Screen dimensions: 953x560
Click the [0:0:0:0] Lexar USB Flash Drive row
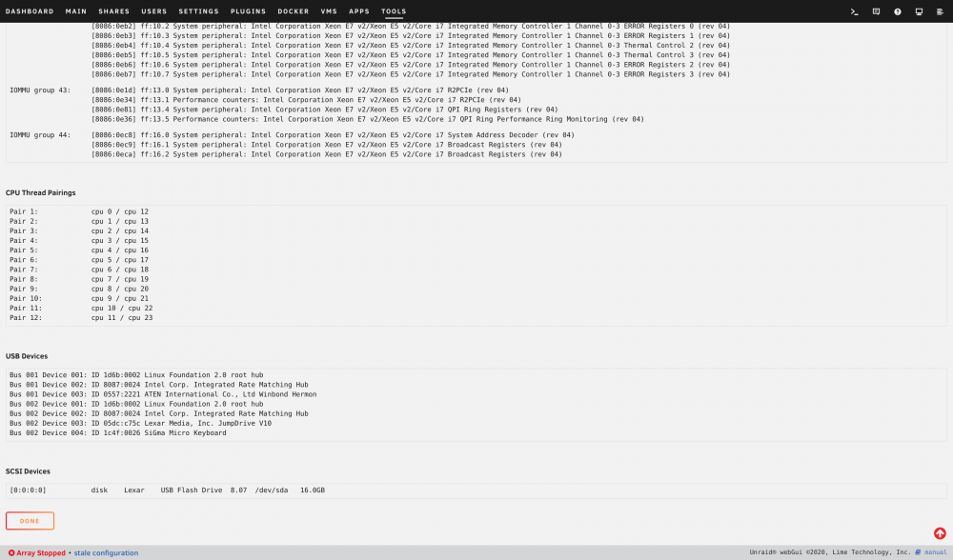tap(167, 490)
